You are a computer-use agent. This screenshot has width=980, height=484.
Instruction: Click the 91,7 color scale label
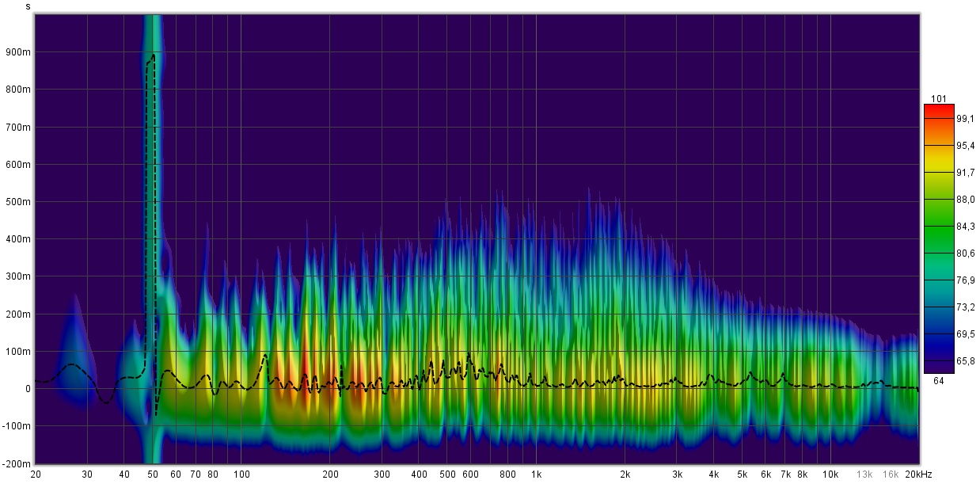coord(966,173)
